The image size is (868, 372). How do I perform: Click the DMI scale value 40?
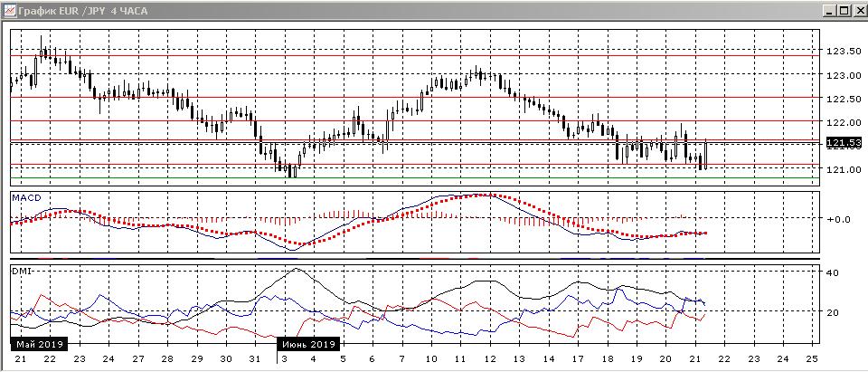[834, 272]
